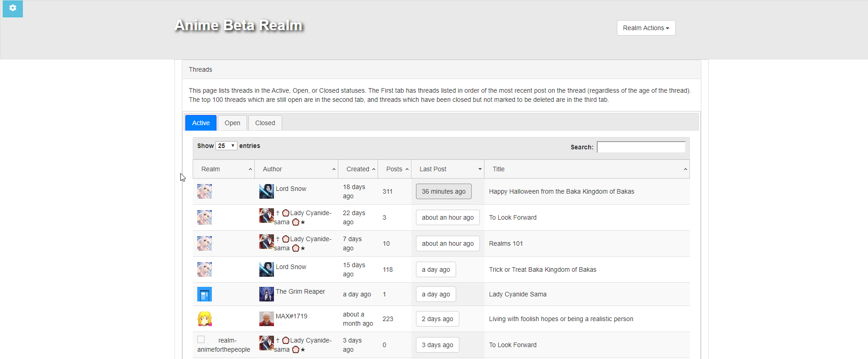Click realm avatar in Realms 101 row
The height and width of the screenshot is (359, 868).
pyautogui.click(x=205, y=243)
